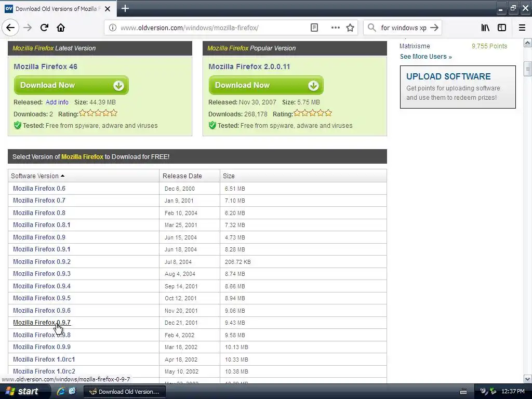Click the vertical scrollbar thumb
Viewport: 532px width, 399px height.
(x=528, y=69)
